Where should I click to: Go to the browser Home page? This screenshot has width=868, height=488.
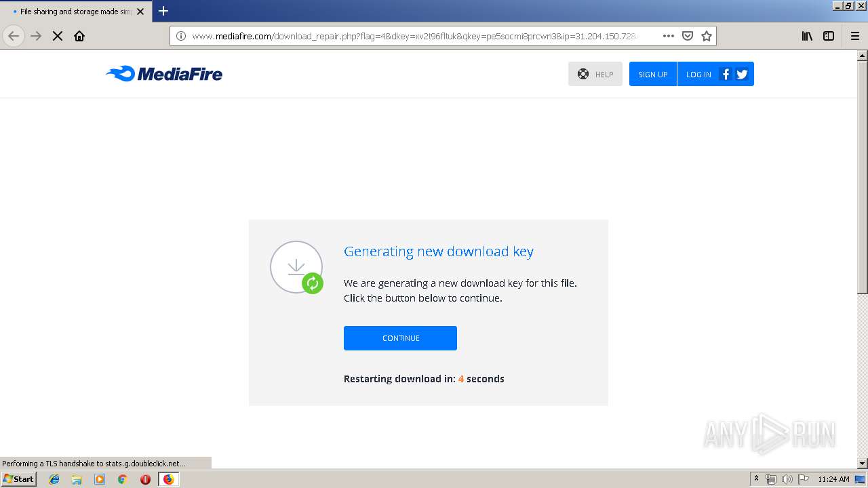(79, 36)
